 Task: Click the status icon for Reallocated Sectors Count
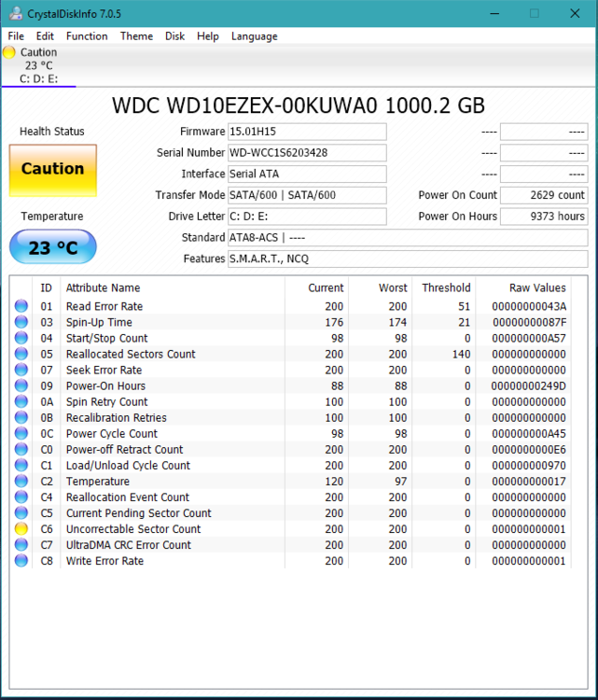[21, 354]
